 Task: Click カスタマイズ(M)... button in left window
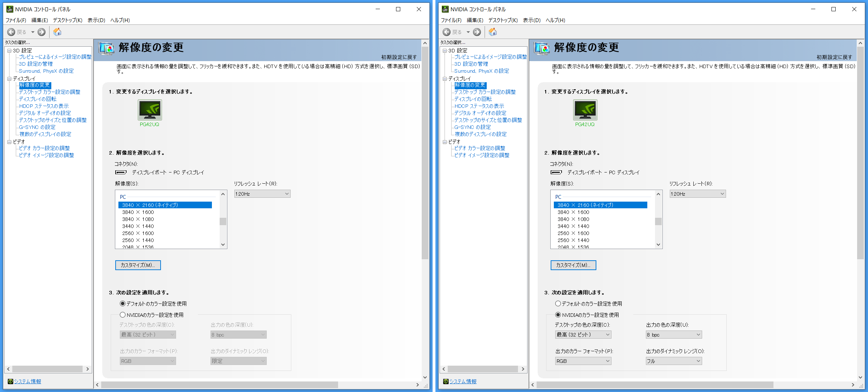138,265
